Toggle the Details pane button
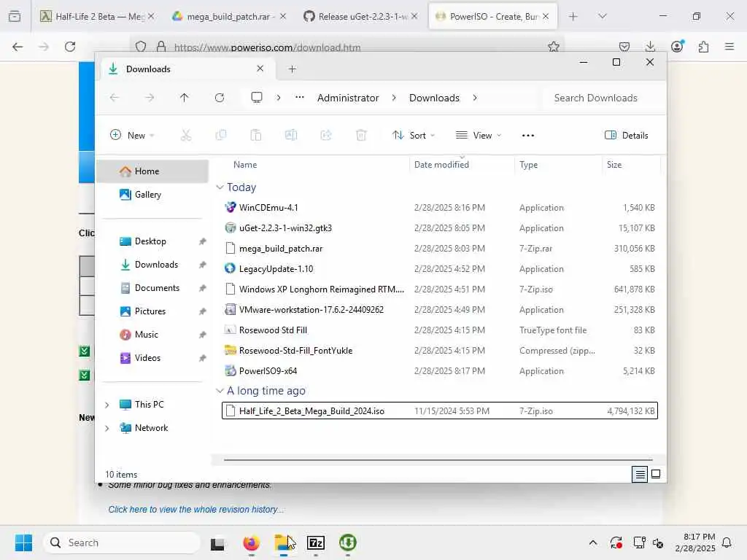The height and width of the screenshot is (560, 747). tap(626, 135)
